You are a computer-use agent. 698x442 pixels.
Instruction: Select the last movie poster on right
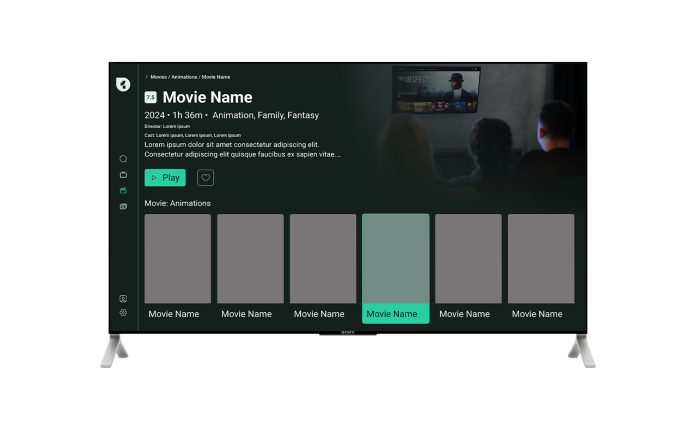pyautogui.click(x=541, y=258)
